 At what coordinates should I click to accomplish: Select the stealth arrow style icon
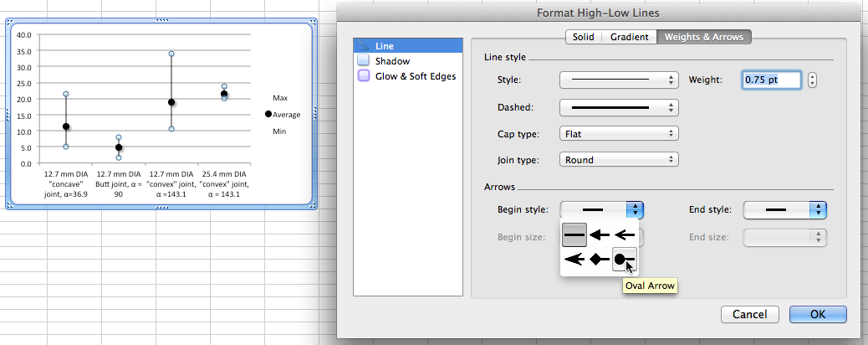[574, 259]
